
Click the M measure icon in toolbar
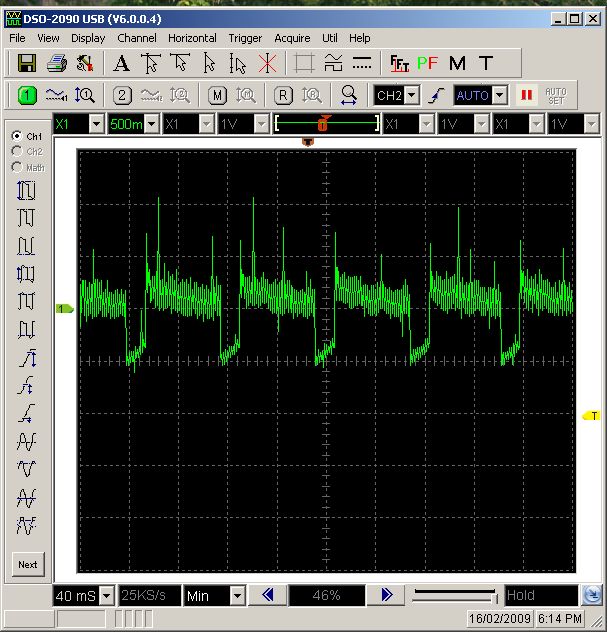pyautogui.click(x=457, y=63)
